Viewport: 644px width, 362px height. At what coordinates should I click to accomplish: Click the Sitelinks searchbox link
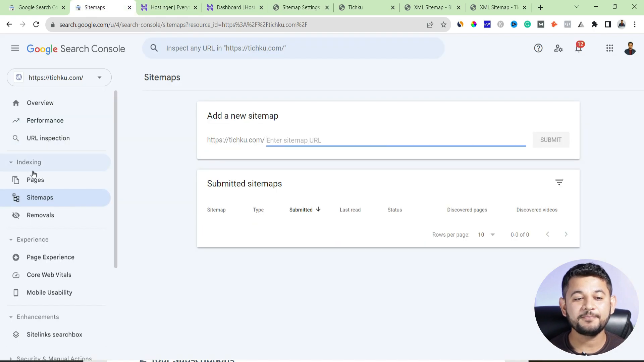click(x=54, y=335)
